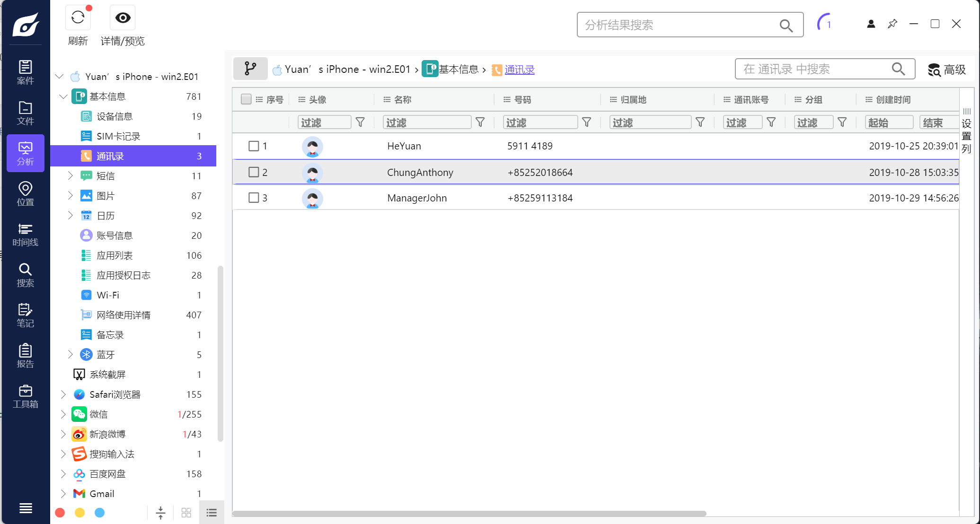Switch to list view icon at bottom

tap(212, 513)
